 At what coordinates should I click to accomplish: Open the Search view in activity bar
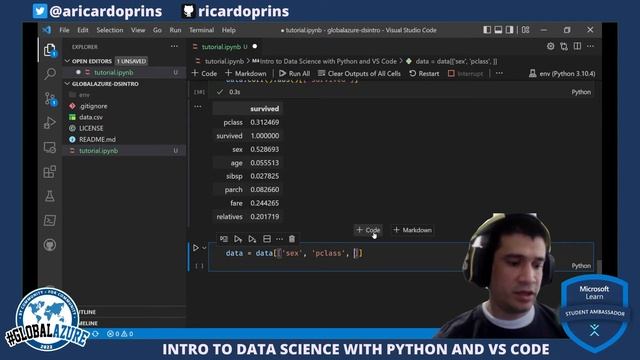(x=50, y=74)
